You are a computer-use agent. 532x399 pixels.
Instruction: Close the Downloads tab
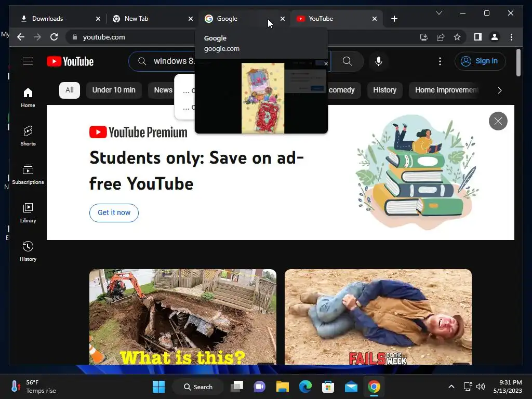point(98,19)
